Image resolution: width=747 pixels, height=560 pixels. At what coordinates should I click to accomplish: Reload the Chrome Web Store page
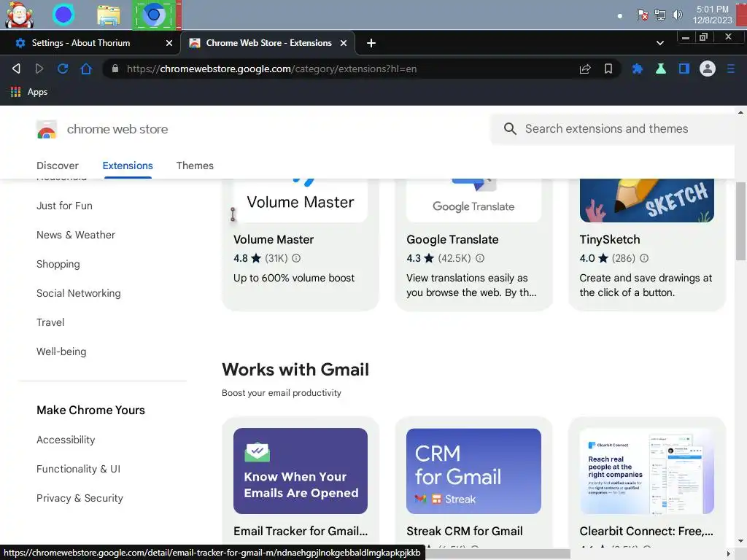pyautogui.click(x=63, y=69)
